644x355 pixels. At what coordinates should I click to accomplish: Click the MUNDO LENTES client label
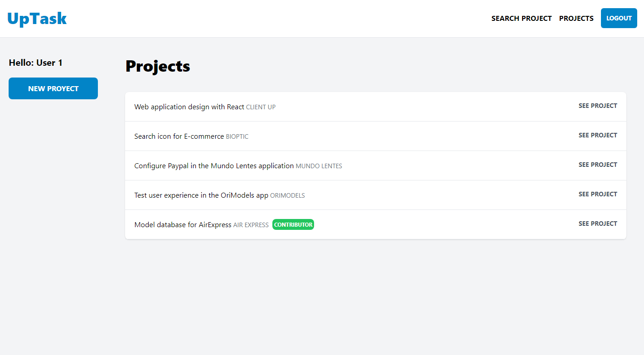click(319, 166)
